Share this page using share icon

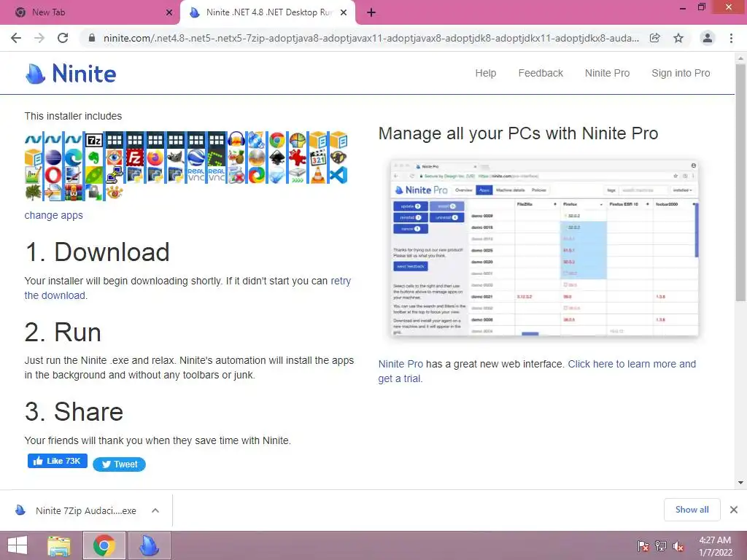click(x=654, y=38)
